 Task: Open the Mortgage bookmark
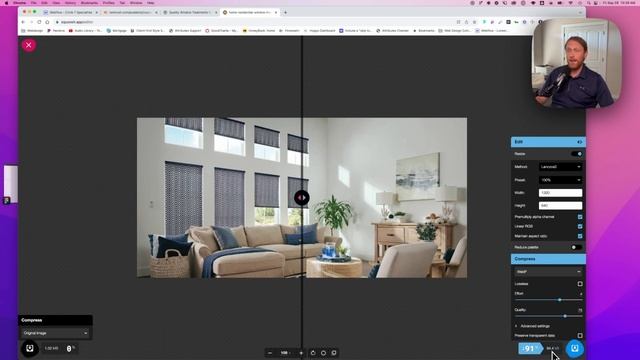[117, 31]
